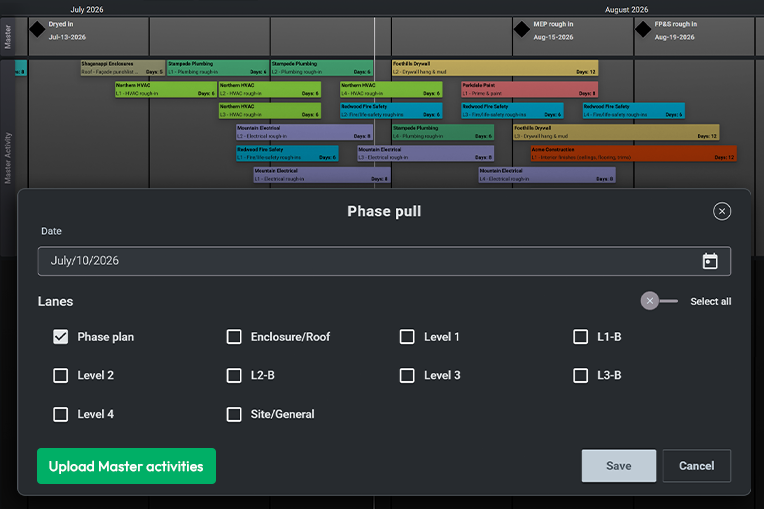Select Redwood Fire Safety L3 fire/life-safety bar
764x509 pixels.
(x=512, y=111)
